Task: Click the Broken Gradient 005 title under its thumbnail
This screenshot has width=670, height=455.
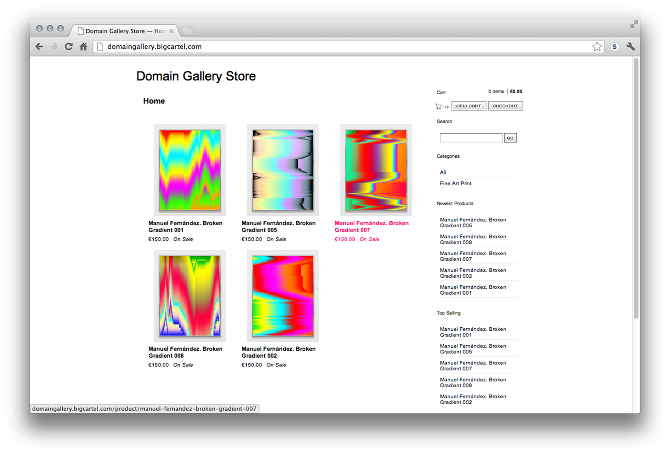Action: coord(278,226)
